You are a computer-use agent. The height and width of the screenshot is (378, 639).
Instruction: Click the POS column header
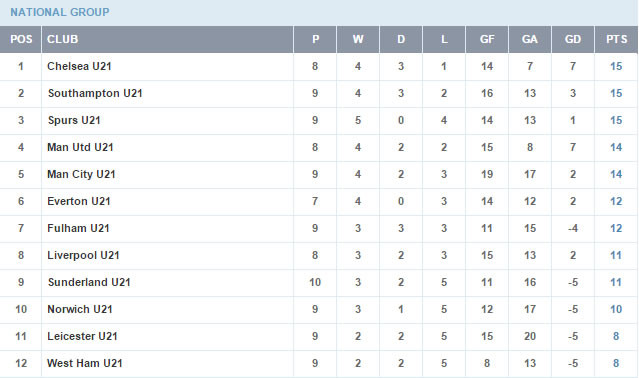click(x=20, y=40)
